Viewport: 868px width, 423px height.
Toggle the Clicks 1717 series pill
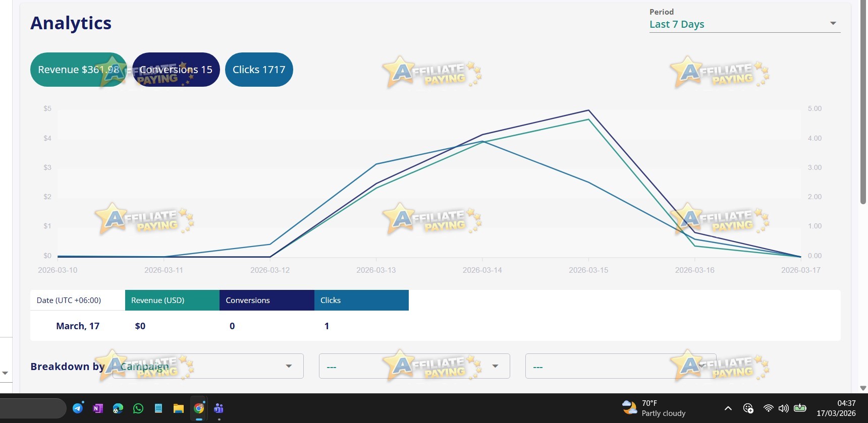click(259, 70)
